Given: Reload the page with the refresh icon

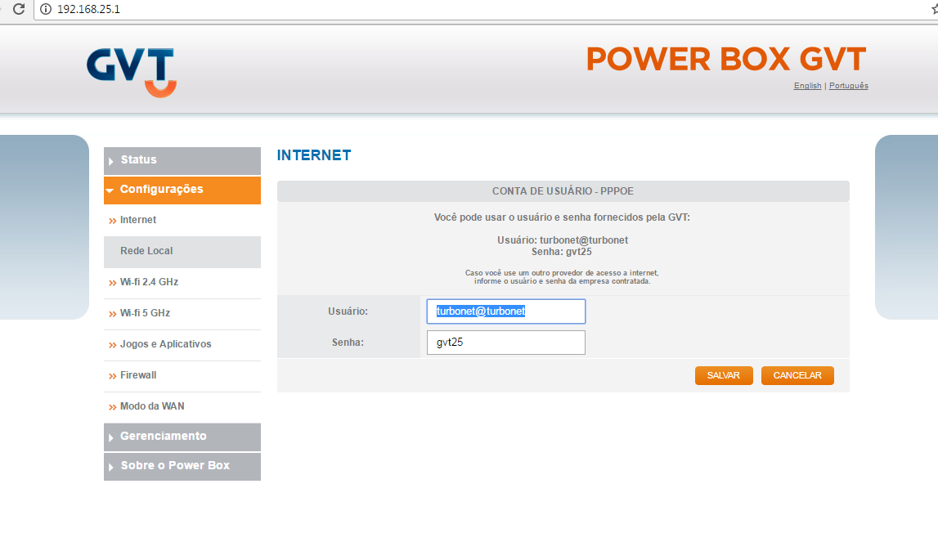Looking at the screenshot, I should tap(19, 9).
